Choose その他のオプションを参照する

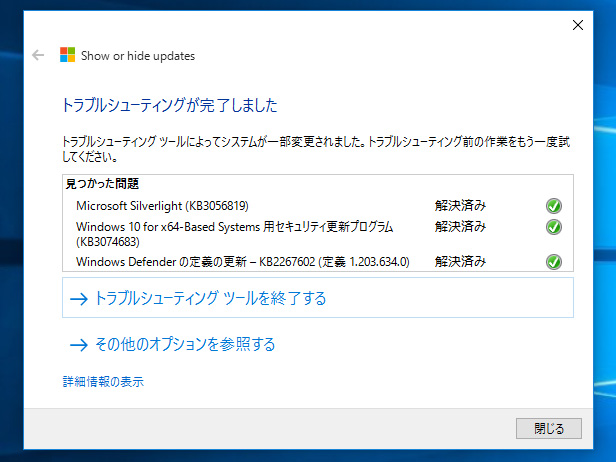[184, 345]
